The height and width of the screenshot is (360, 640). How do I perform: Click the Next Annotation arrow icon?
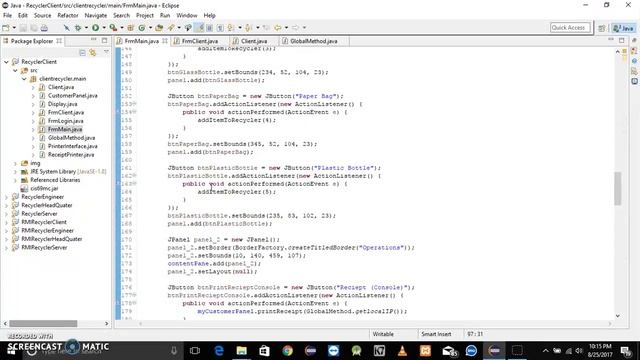tap(231, 28)
